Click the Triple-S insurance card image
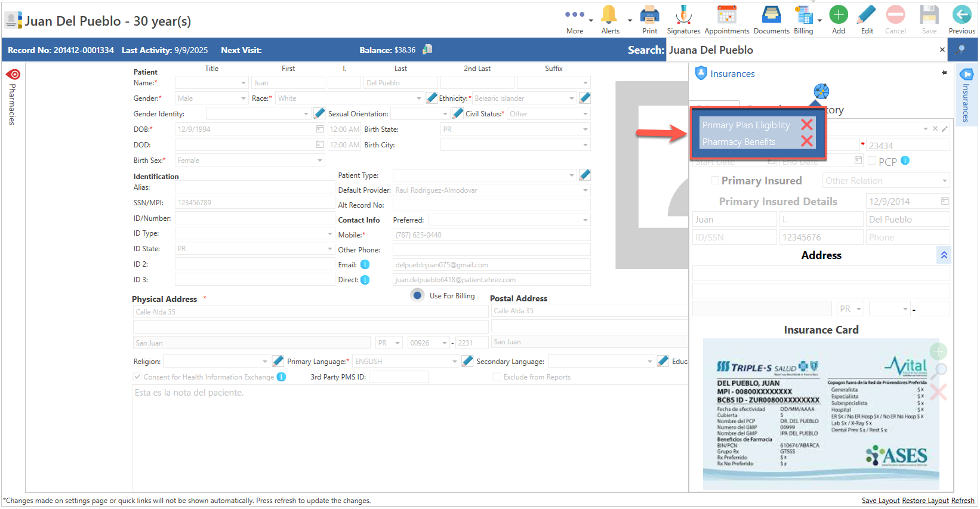Image resolution: width=980 pixels, height=509 pixels. [x=821, y=414]
